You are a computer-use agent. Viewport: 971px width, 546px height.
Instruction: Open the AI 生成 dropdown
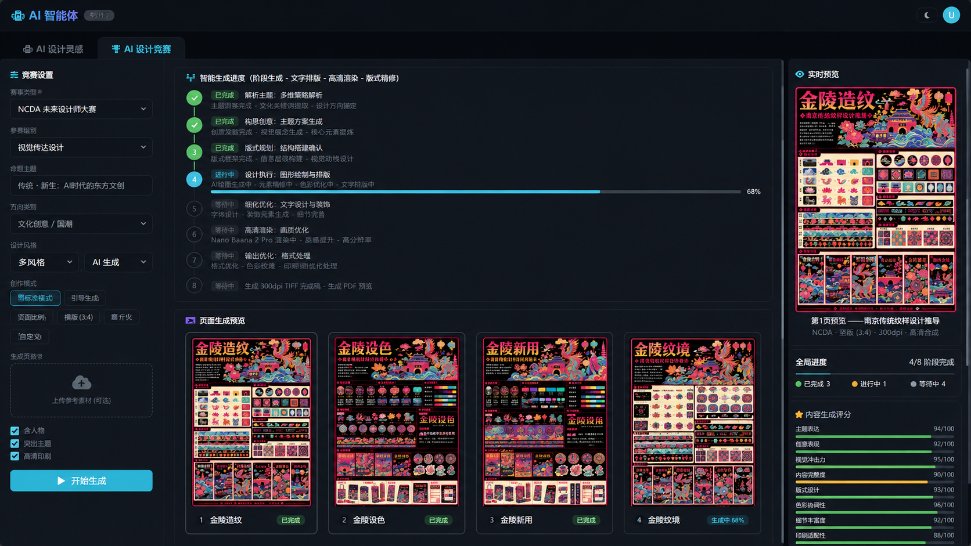tap(118, 262)
